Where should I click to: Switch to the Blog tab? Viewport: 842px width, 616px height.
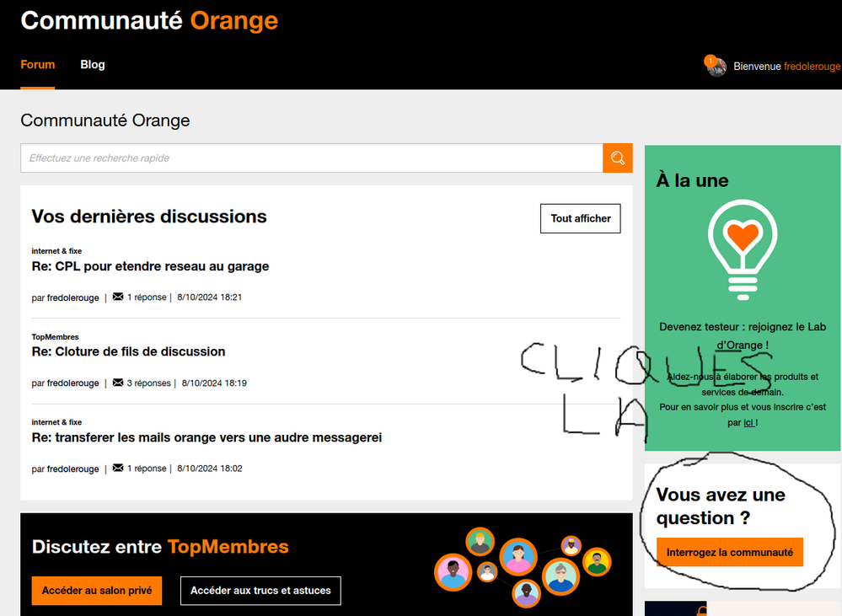pyautogui.click(x=92, y=64)
